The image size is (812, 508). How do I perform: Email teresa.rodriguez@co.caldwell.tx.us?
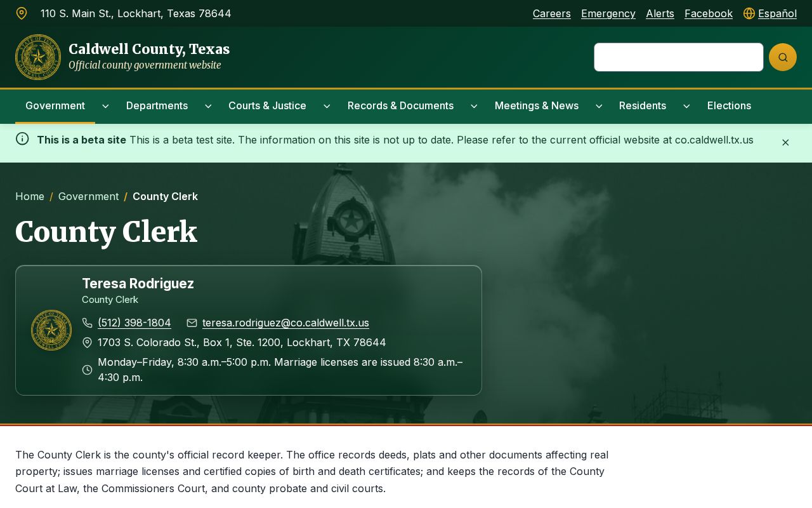[x=285, y=323]
